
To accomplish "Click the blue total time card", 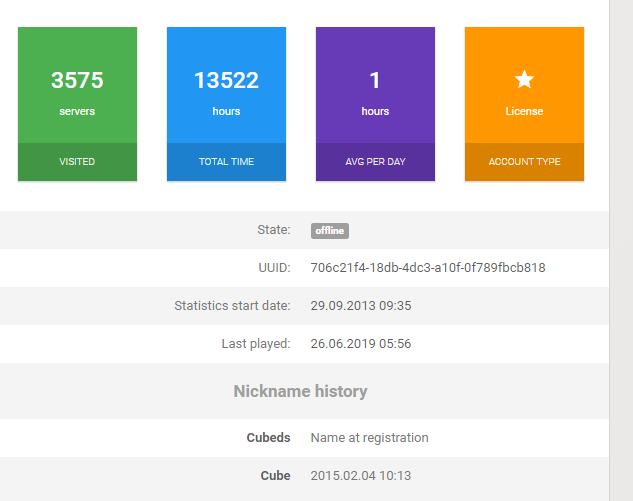I will (x=226, y=104).
